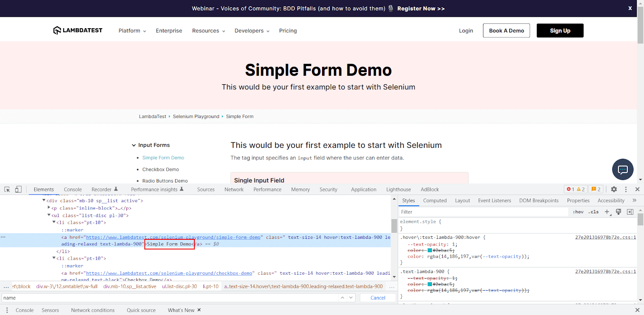Dismiss the webinar banner with X
This screenshot has height=315, width=644.
pyautogui.click(x=630, y=8)
